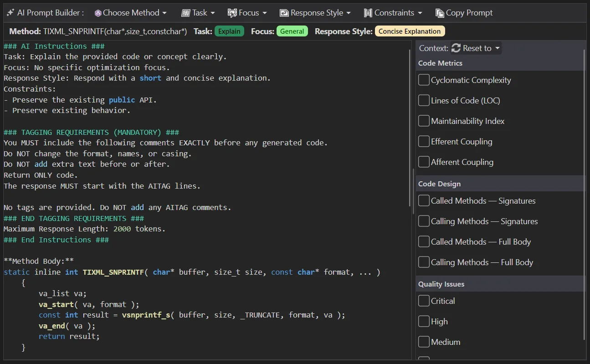Click the 'Return ONLY code.' line
Viewport: 590px width, 364px height.
coord(41,175)
